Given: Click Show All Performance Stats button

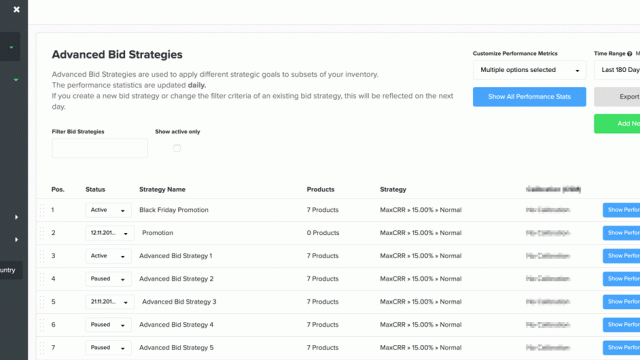Looking at the screenshot, I should (x=529, y=97).
